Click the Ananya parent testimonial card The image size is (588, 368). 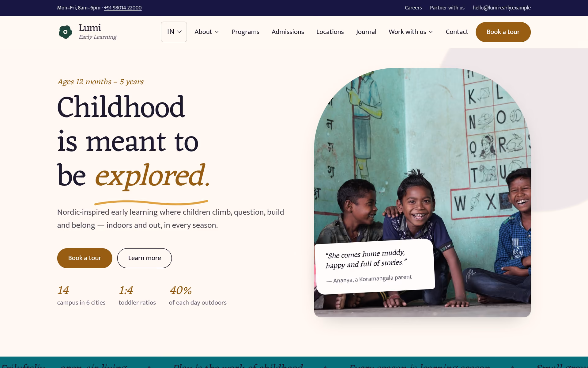(375, 266)
